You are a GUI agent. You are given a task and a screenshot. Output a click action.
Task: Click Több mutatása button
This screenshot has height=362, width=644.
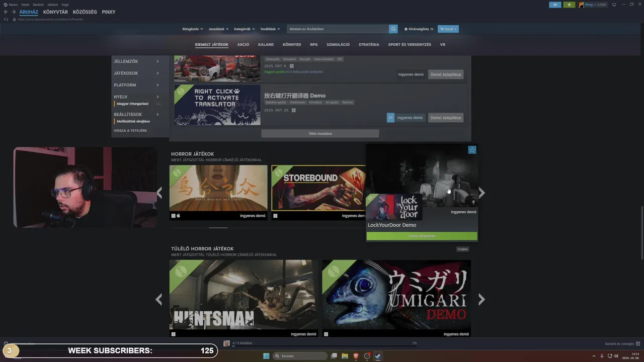[x=320, y=133]
